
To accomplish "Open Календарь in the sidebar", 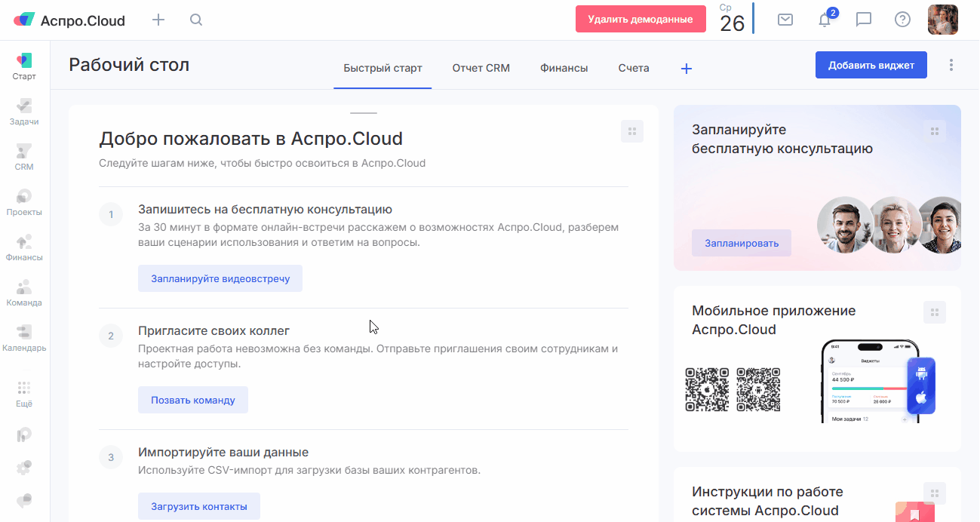I will coord(24,338).
